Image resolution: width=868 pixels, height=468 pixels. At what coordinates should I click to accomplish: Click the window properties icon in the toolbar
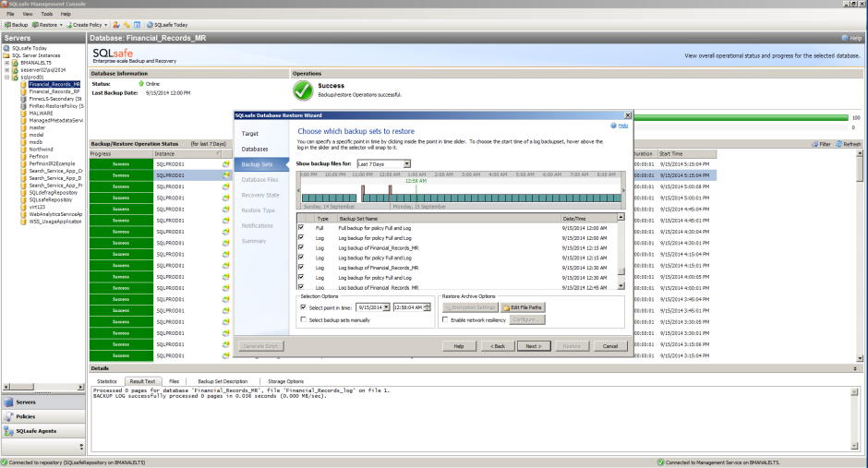pos(138,25)
